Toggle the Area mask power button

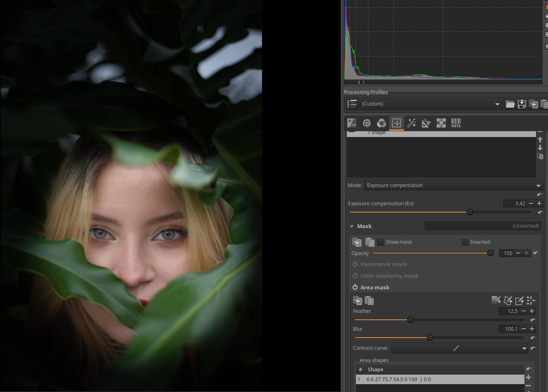[x=355, y=287]
